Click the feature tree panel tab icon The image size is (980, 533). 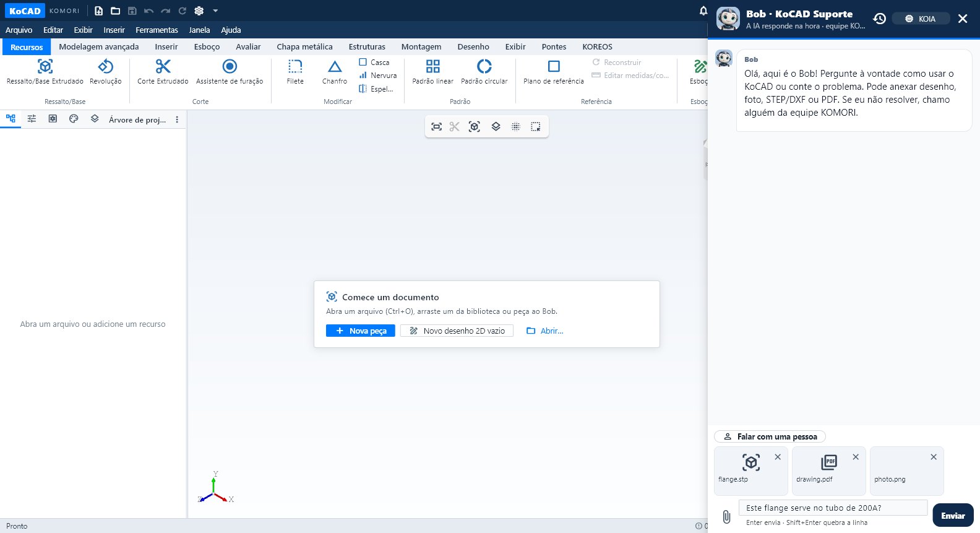click(11, 118)
